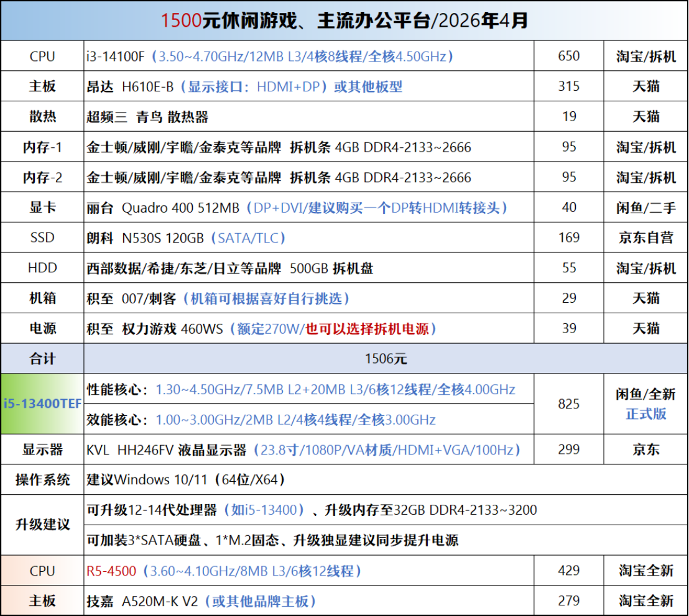The width and height of the screenshot is (689, 616).
Task: Click the price "55" for the HDD
Action: (569, 268)
